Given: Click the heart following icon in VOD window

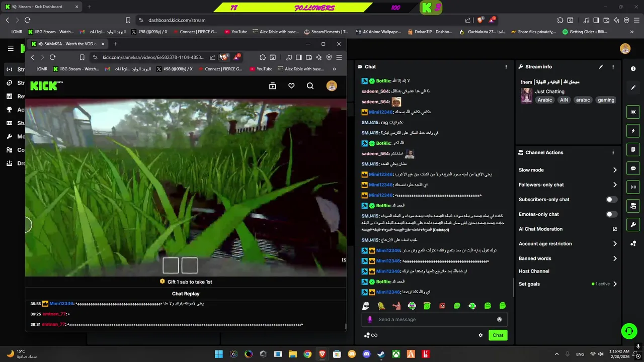Looking at the screenshot, I should (x=291, y=86).
